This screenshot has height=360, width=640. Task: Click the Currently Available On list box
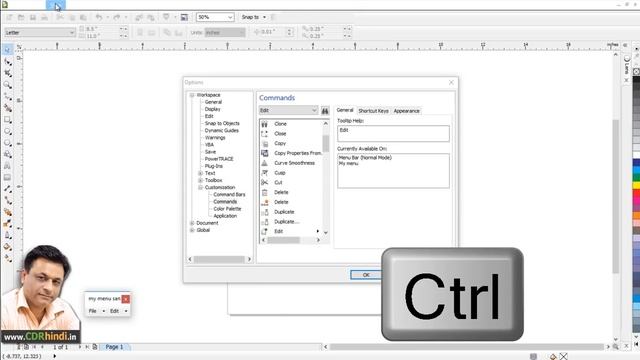pyautogui.click(x=393, y=171)
